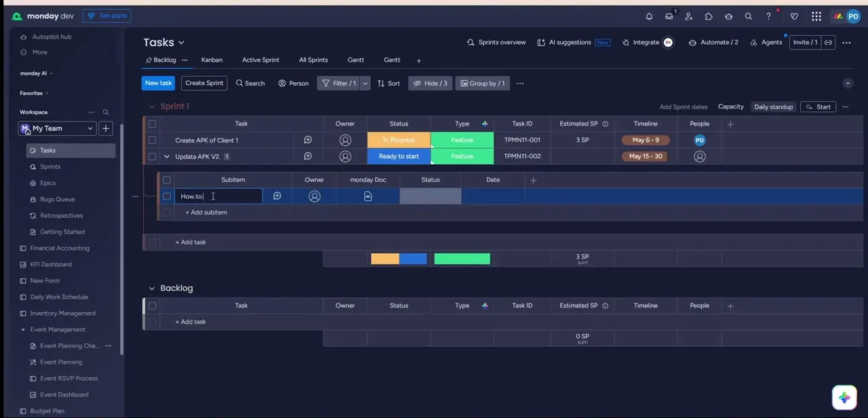Click the Create Sprint button
Image resolution: width=868 pixels, height=418 pixels.
point(204,83)
